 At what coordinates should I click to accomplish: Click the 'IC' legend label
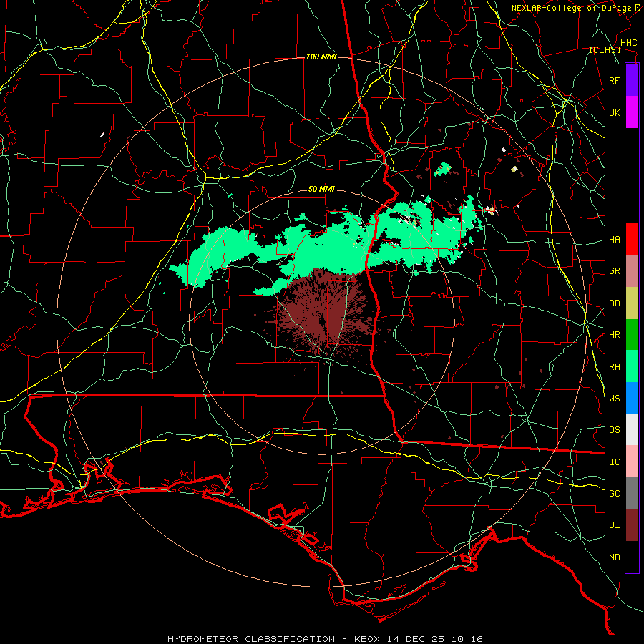click(614, 462)
